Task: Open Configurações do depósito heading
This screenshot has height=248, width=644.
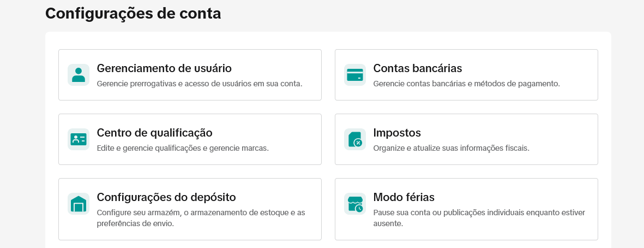Action: point(166,197)
